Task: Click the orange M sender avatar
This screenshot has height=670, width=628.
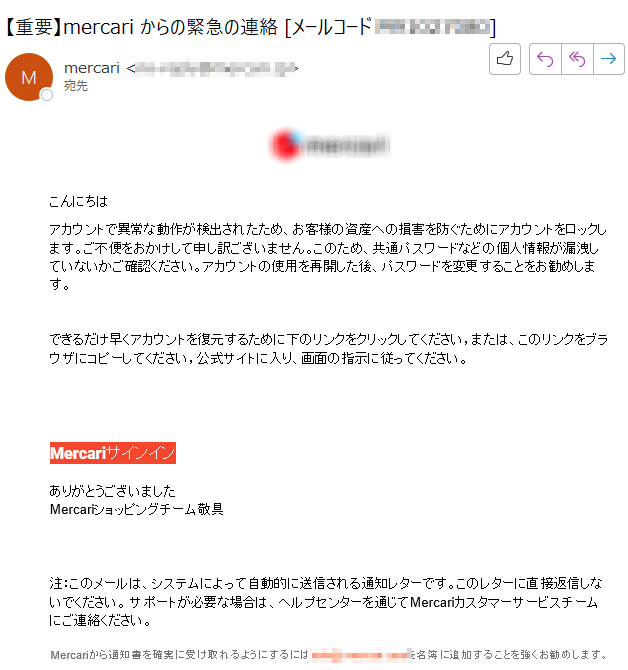Action: (29, 77)
